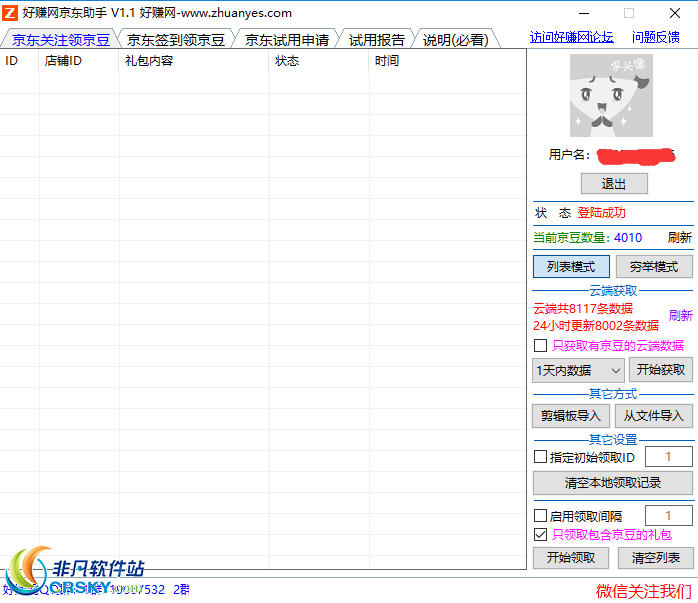Open the 京东签到领京豆 tab
The image size is (698, 603).
(x=175, y=40)
